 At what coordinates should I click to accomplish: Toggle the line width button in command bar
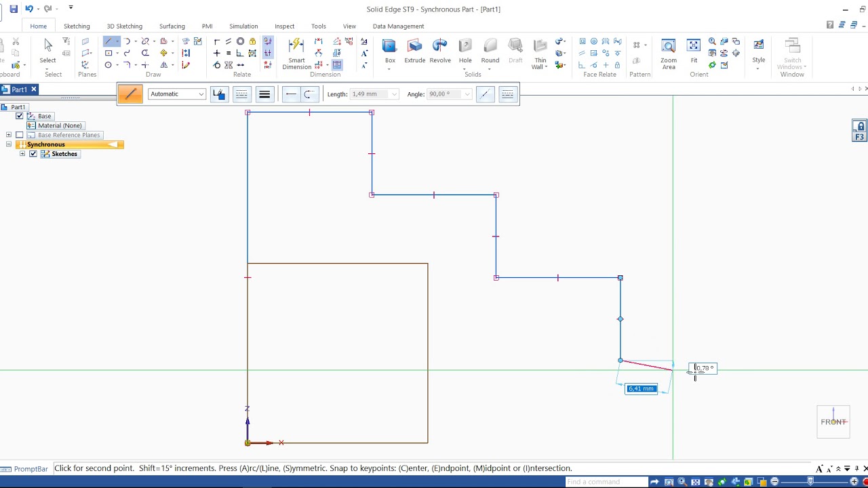coord(264,94)
